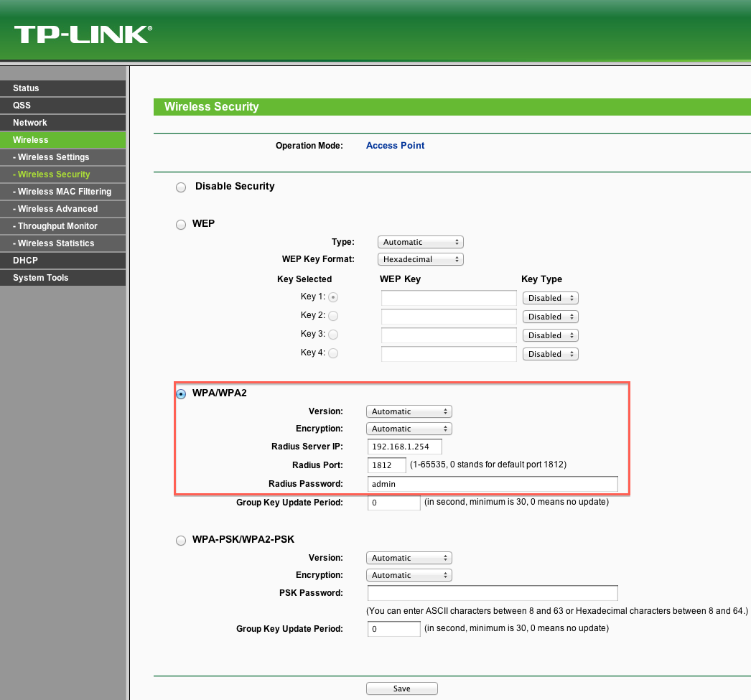The image size is (751, 700).
Task: Open the WEP Key Format dropdown
Action: (x=421, y=259)
